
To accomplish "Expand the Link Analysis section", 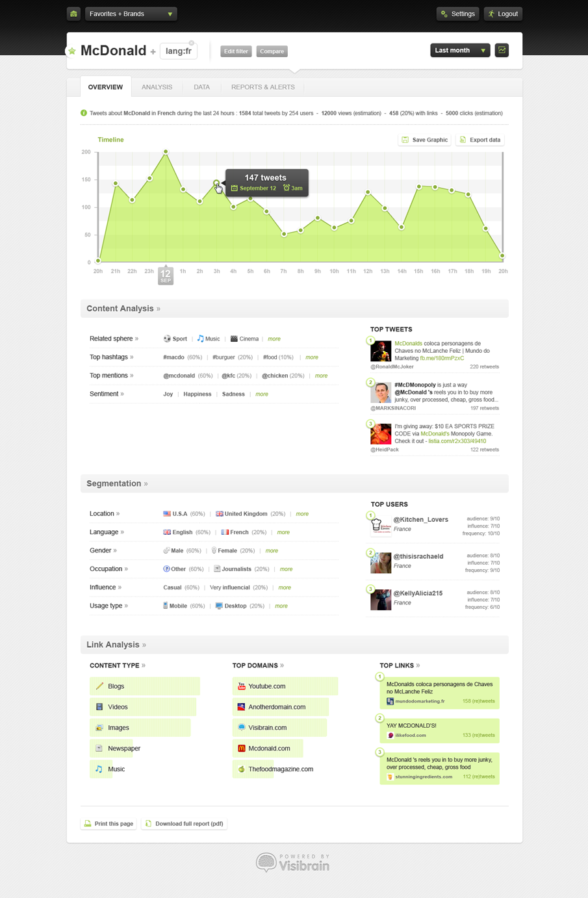I will (116, 645).
